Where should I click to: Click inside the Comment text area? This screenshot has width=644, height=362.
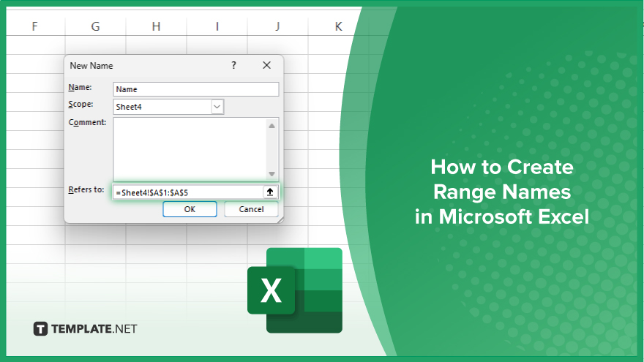pos(190,149)
